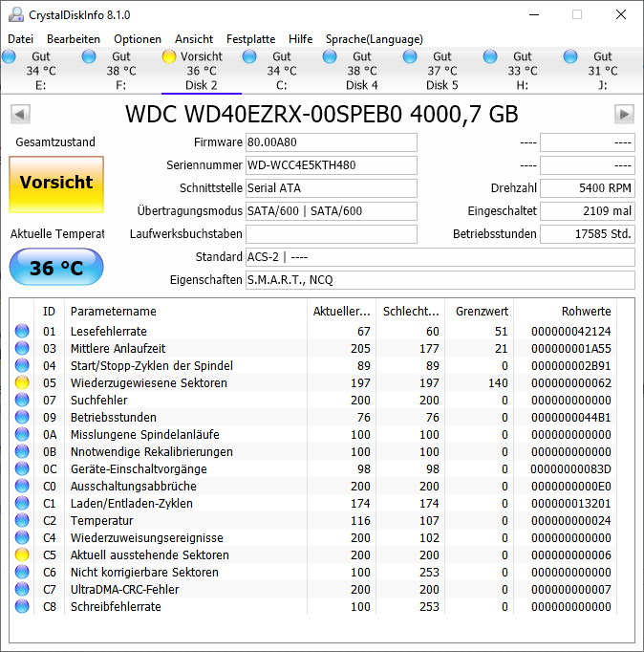The width and height of the screenshot is (644, 652).
Task: Click the blue status orb for drive J:
Action: coord(570,56)
